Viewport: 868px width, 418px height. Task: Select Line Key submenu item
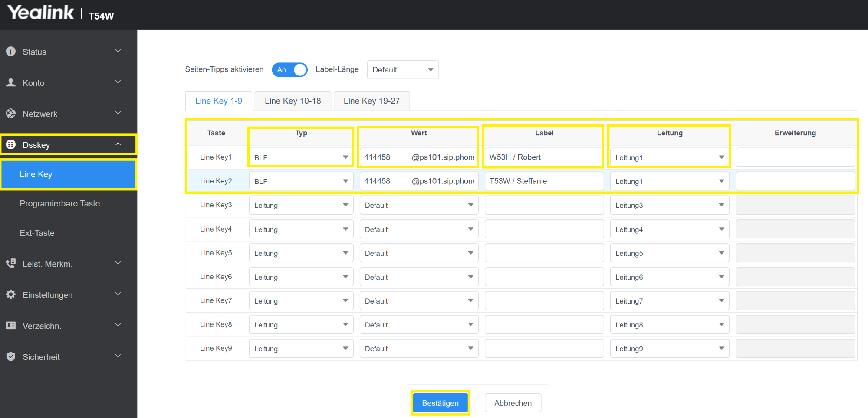click(x=69, y=174)
